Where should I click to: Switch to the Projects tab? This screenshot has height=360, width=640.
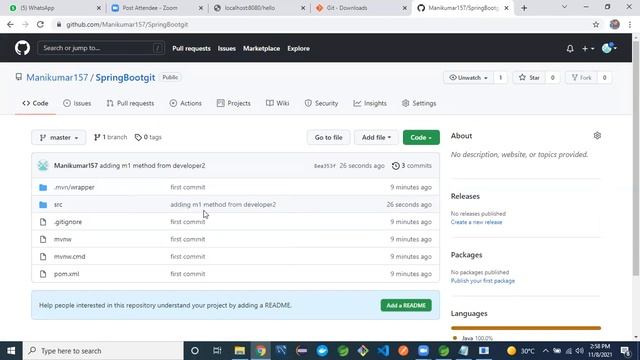(233, 103)
